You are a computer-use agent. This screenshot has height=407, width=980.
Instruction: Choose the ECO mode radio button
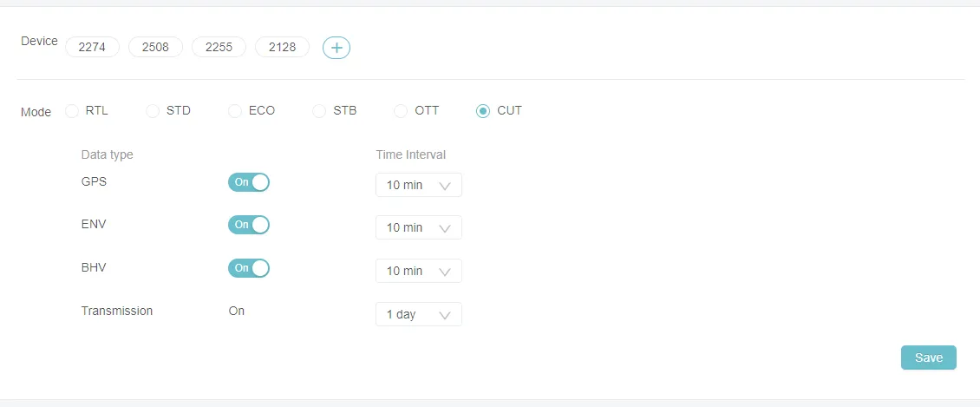tap(235, 111)
